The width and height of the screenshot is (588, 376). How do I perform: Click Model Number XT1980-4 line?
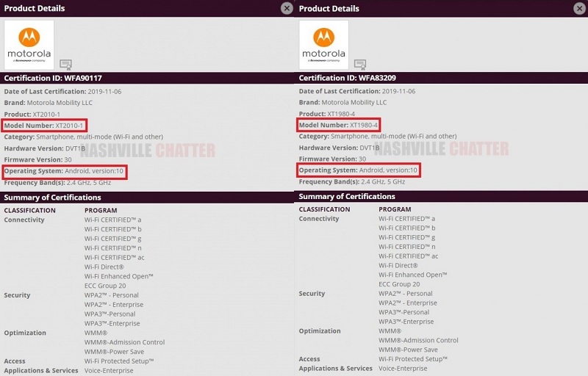pos(338,125)
